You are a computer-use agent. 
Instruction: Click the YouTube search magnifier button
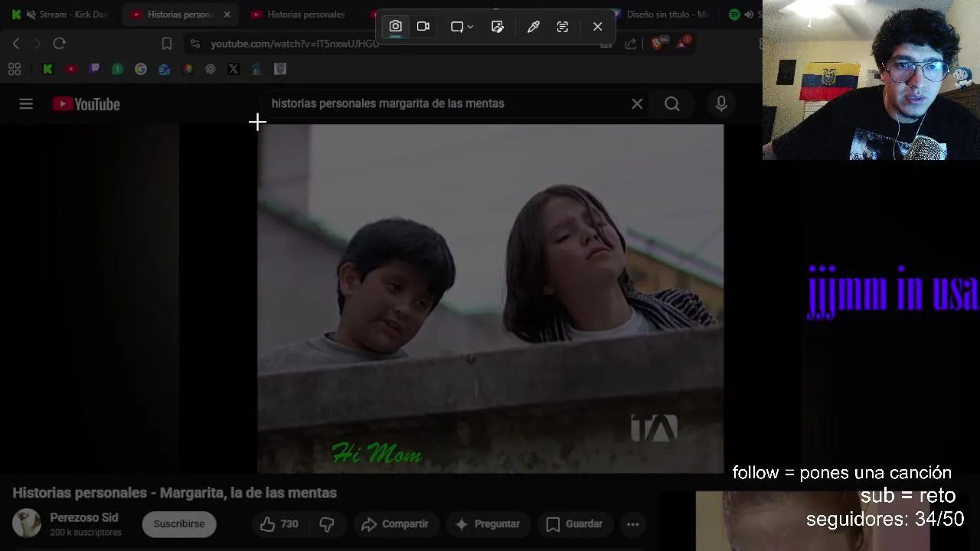tap(672, 104)
